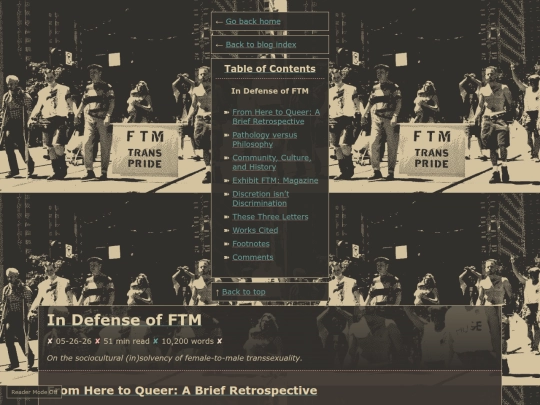Open the 'Go back home' link
The image size is (540, 405).
click(253, 21)
